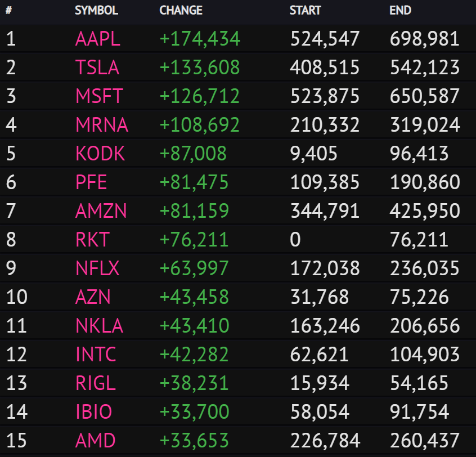Open the PFE ticker link
This screenshot has width=476, height=457.
click(x=91, y=182)
